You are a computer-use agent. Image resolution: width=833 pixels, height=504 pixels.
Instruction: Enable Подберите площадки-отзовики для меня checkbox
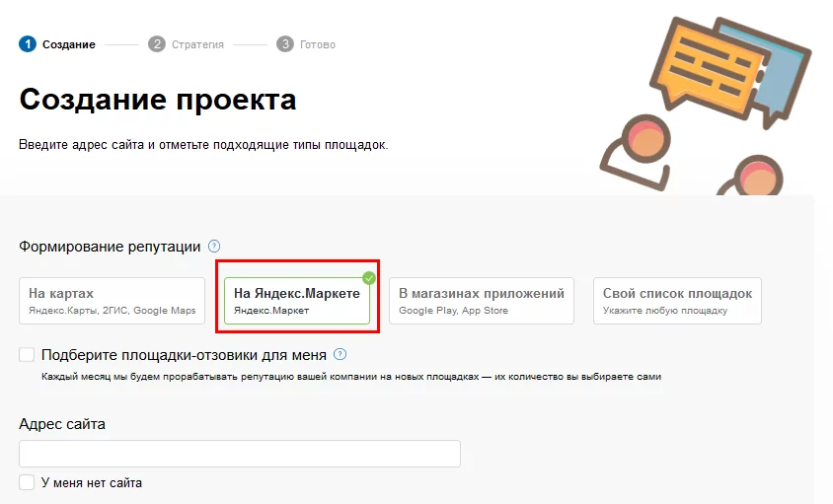click(27, 355)
